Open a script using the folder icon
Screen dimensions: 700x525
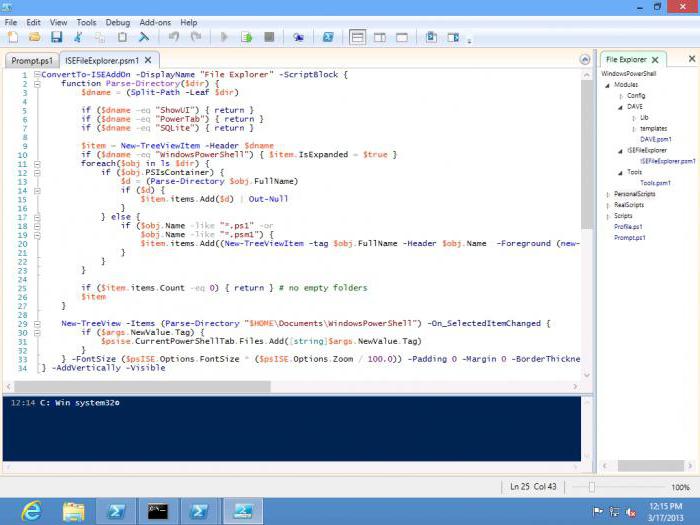[34, 37]
